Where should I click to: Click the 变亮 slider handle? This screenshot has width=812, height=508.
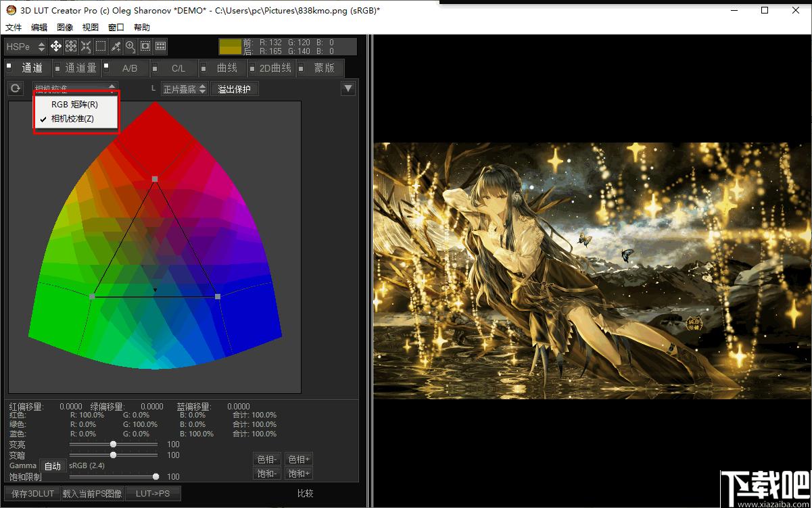pyautogui.click(x=113, y=444)
